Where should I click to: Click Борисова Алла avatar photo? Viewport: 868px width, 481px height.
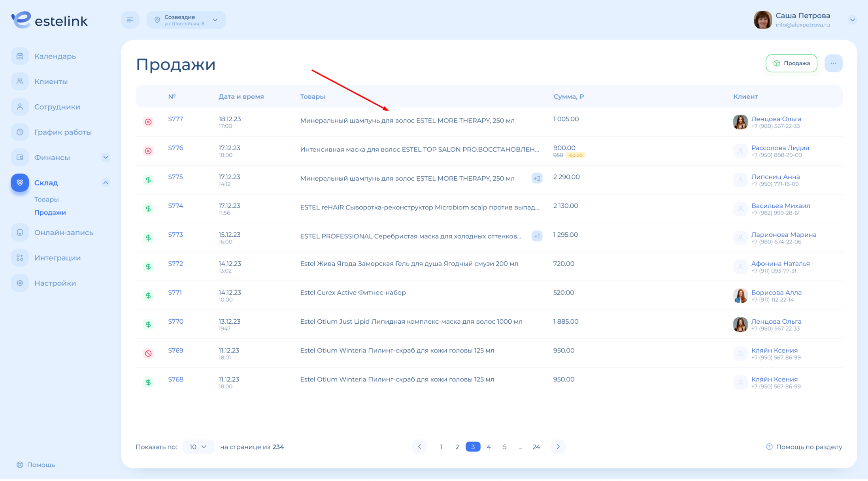point(740,296)
